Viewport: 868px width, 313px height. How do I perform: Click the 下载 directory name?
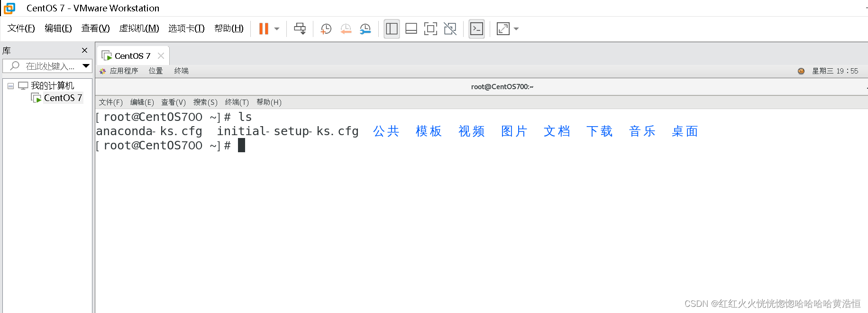click(x=600, y=131)
